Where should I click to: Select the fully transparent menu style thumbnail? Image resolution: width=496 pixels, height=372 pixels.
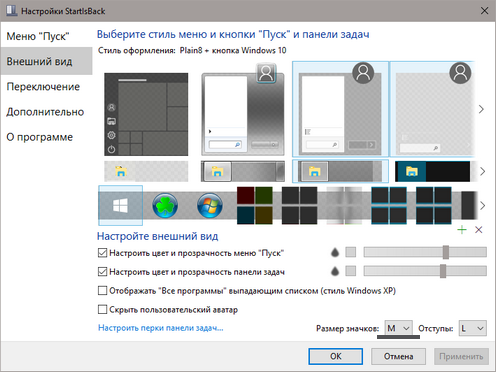click(x=432, y=109)
